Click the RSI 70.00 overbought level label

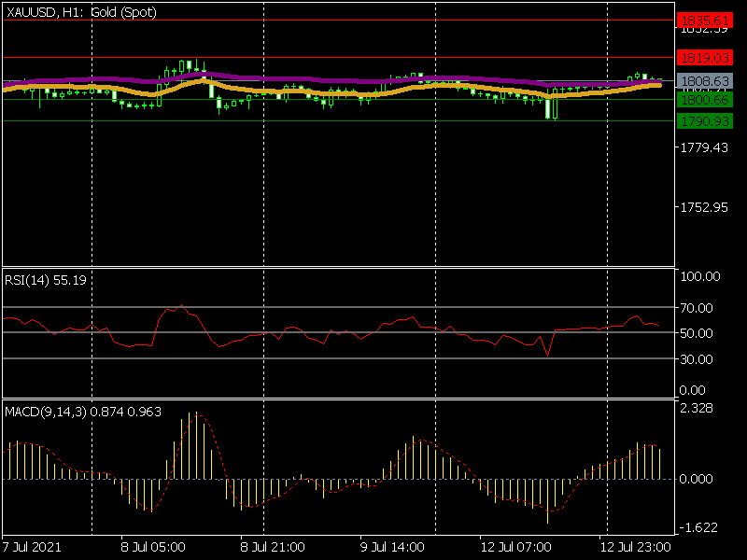pos(698,307)
